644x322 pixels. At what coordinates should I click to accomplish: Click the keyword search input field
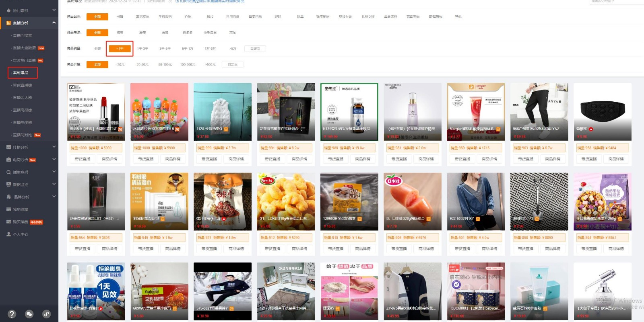pyautogui.click(x=617, y=2)
